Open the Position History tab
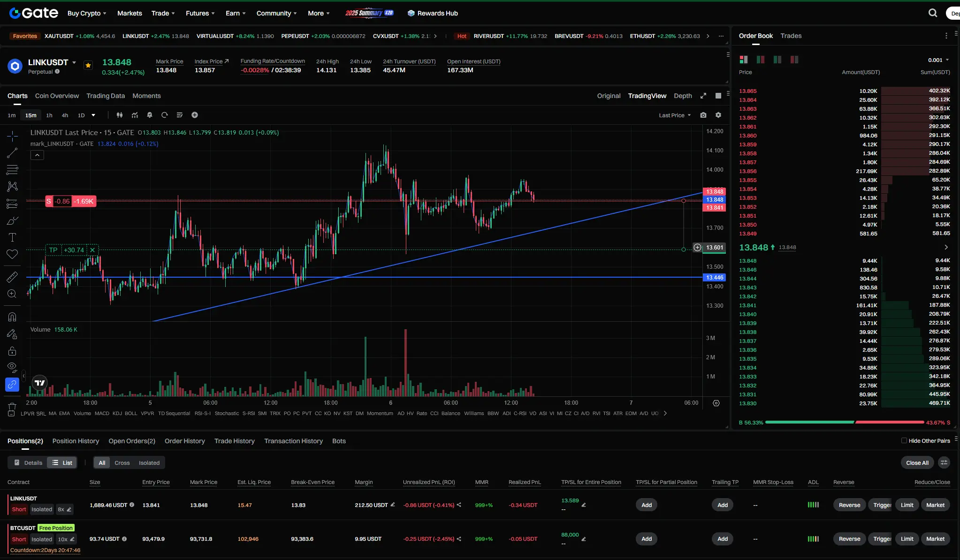This screenshot has width=960, height=560. point(76,441)
